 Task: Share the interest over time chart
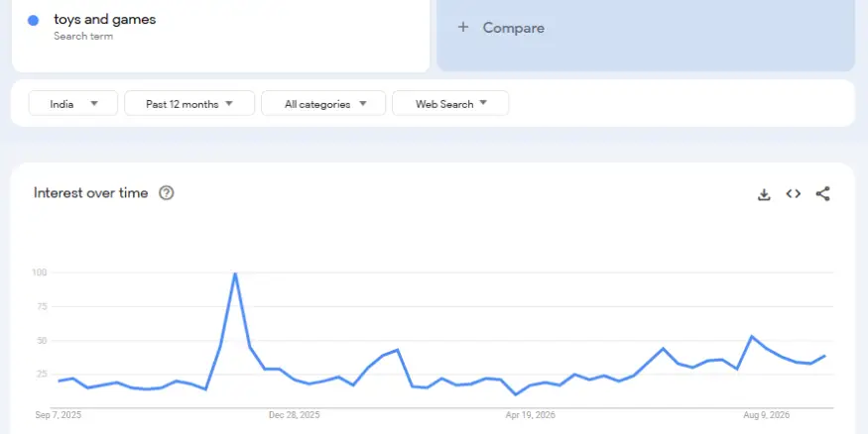tap(822, 193)
